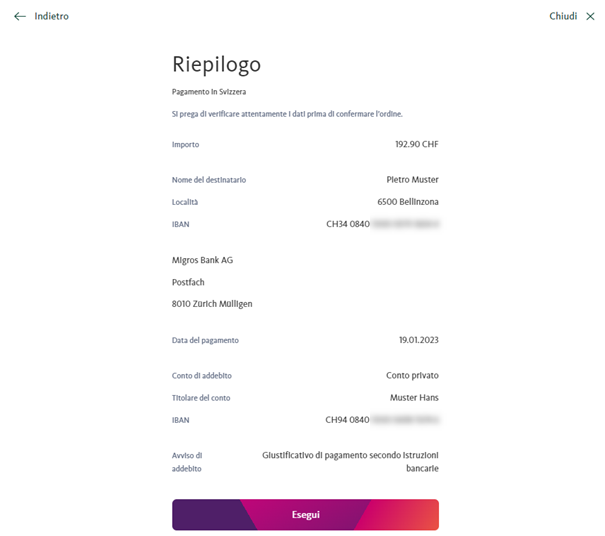Click the back arrow icon
605x536 pixels.
pyautogui.click(x=20, y=16)
